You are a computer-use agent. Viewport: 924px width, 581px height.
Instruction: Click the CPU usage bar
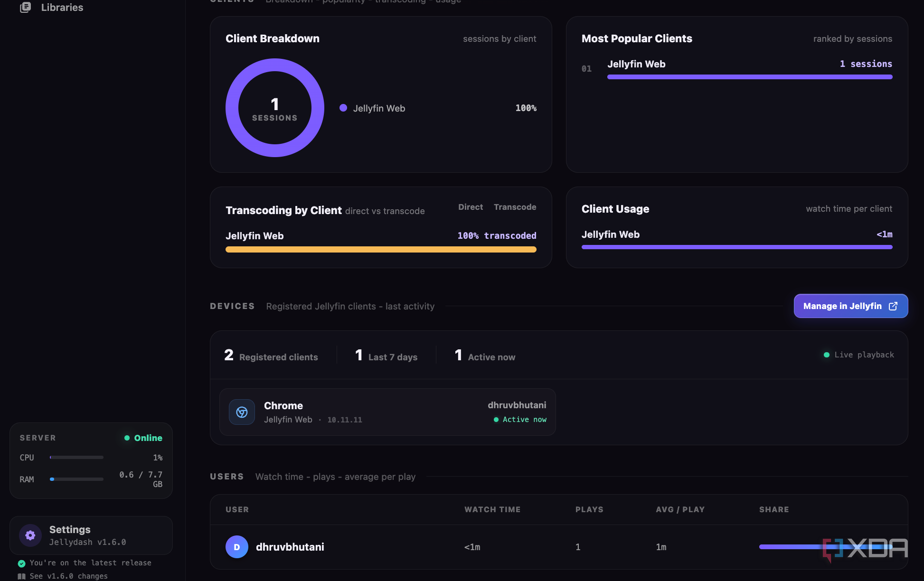point(76,458)
